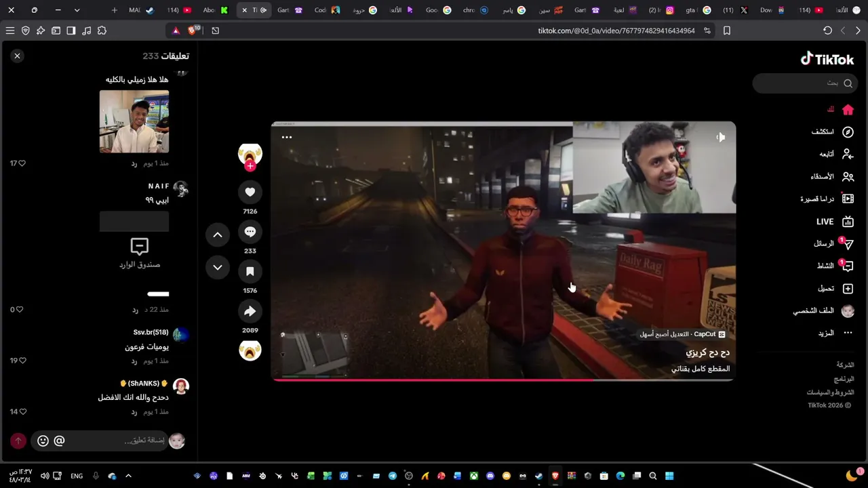Insert a mention with the @ icon
This screenshot has width=868, height=488.
[x=59, y=441]
